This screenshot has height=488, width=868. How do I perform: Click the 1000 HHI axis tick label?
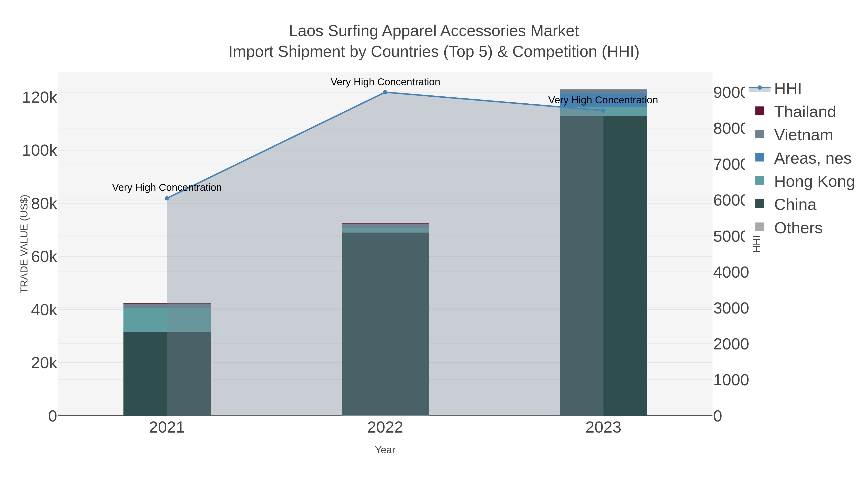731,380
